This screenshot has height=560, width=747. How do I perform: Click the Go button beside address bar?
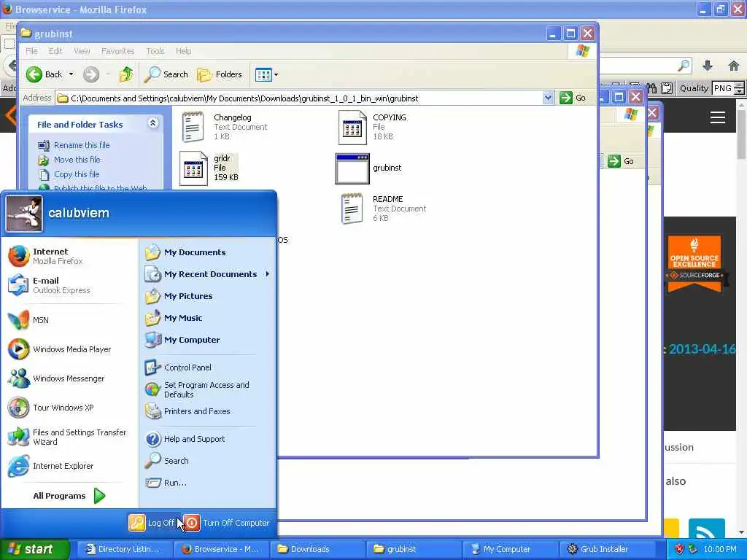point(573,98)
